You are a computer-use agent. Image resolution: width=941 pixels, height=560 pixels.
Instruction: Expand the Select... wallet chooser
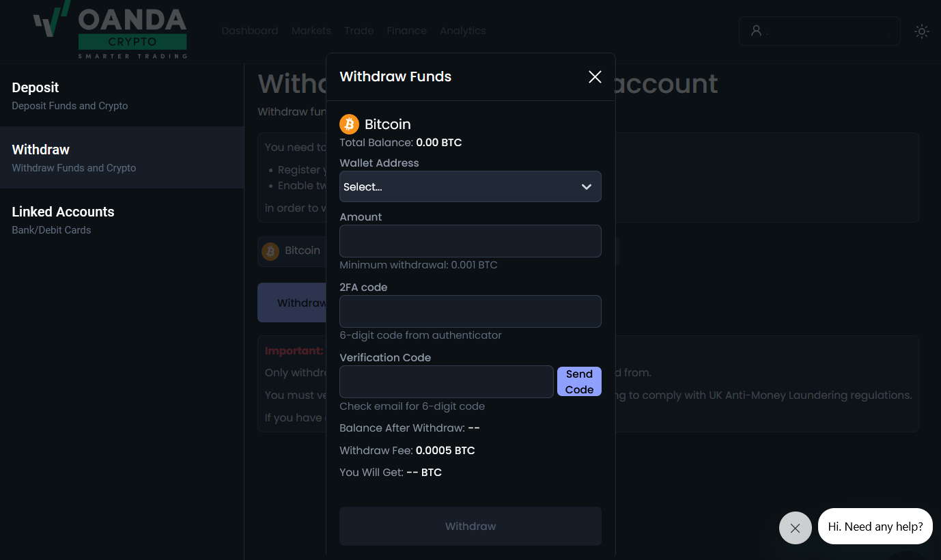470,186
